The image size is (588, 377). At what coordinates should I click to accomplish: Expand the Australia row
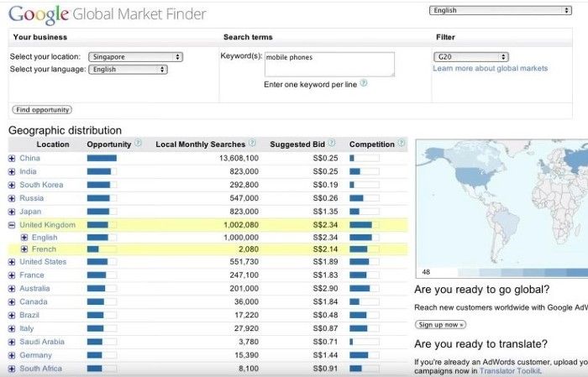tap(12, 289)
